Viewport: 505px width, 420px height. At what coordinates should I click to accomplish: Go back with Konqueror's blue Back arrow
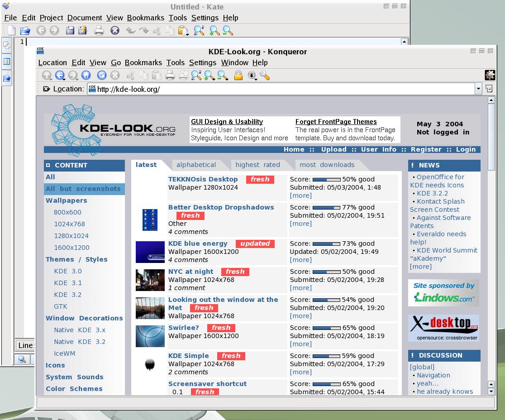pos(60,76)
